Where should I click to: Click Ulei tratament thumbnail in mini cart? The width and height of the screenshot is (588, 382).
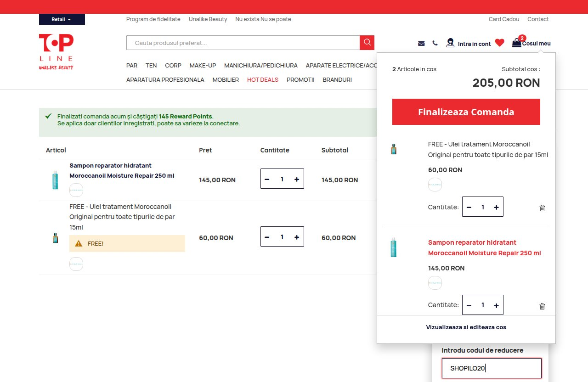click(x=393, y=149)
